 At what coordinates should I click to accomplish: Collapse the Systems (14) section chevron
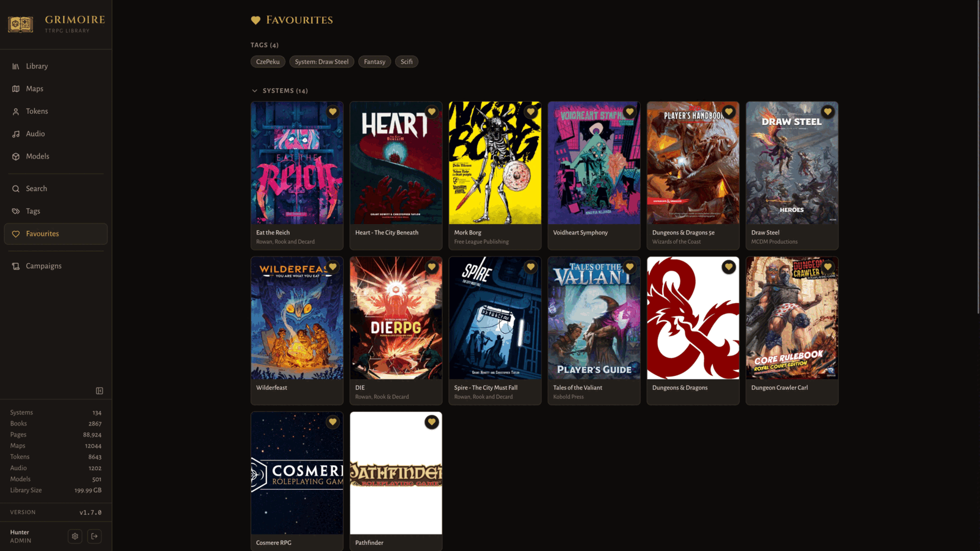coord(255,91)
